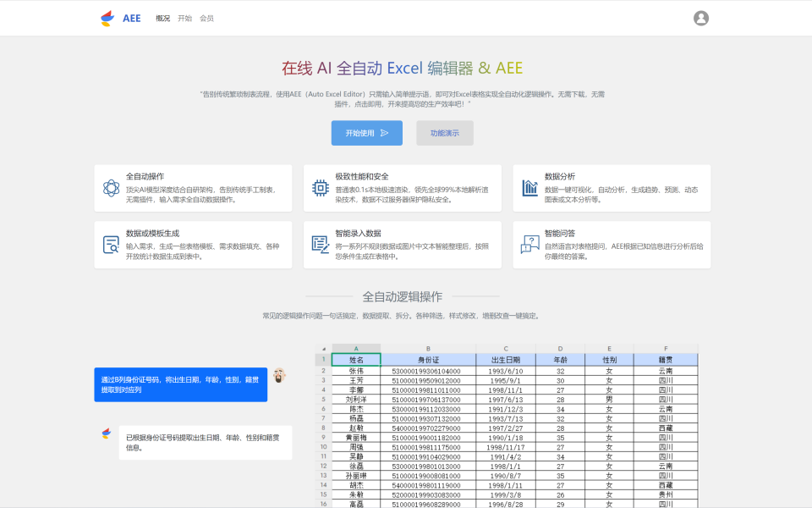The width and height of the screenshot is (812, 508).
Task: Click the AEE brand name text
Action: pos(132,18)
